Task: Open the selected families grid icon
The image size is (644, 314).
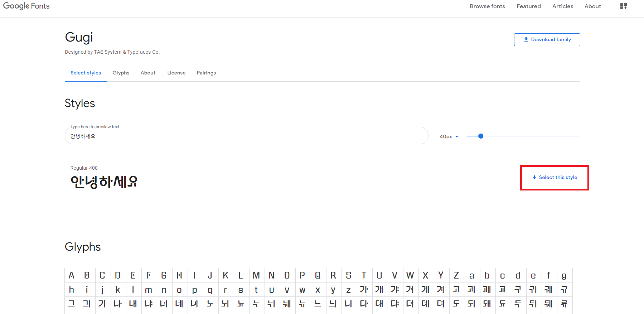Action: [623, 6]
